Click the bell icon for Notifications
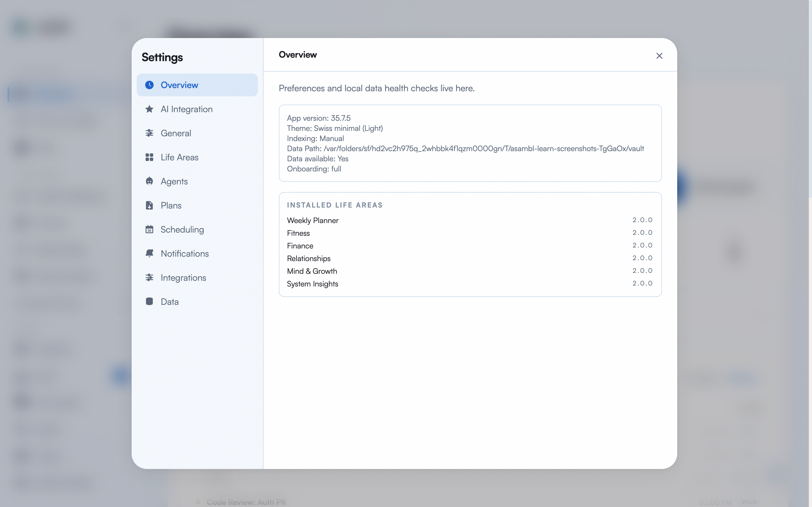Screen dimensions: 812x507 click(x=149, y=253)
